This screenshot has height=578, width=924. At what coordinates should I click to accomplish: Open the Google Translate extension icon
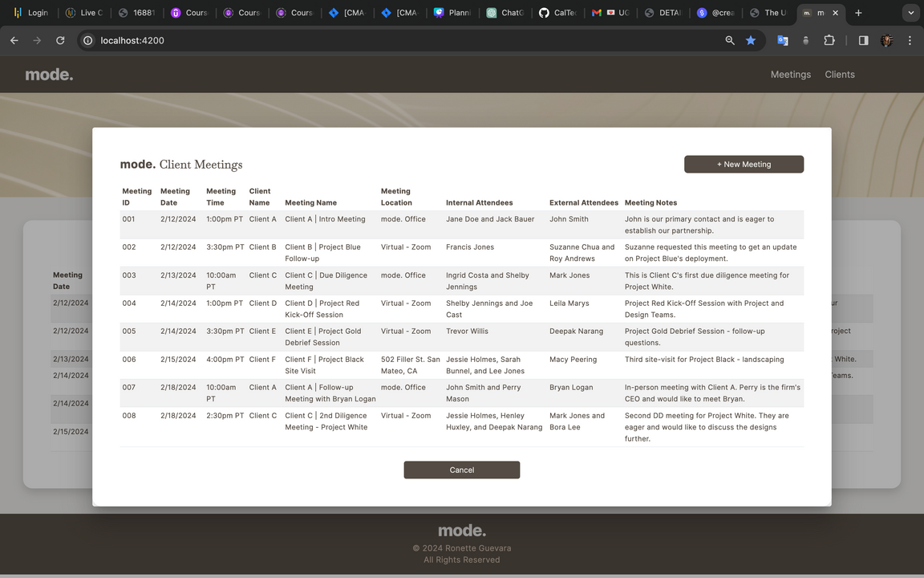click(782, 40)
